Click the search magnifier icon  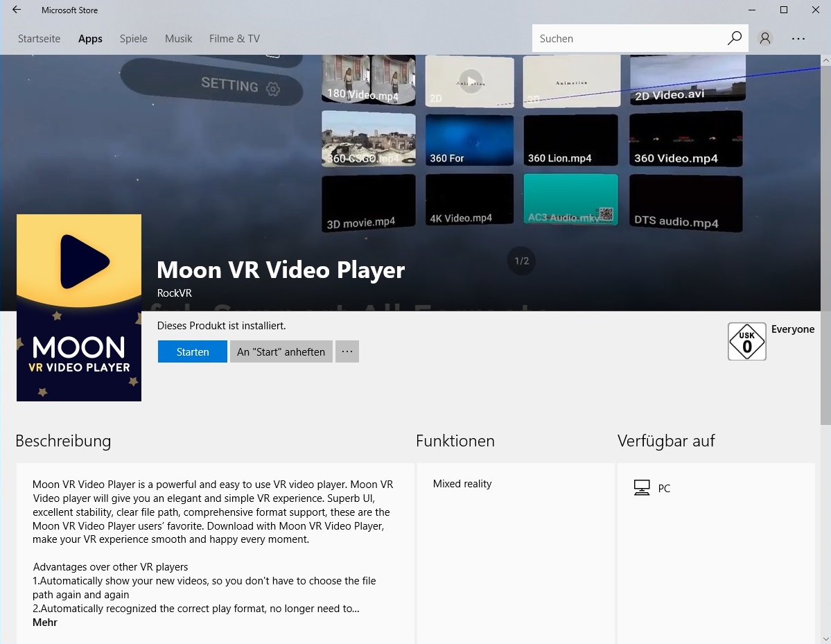point(735,38)
